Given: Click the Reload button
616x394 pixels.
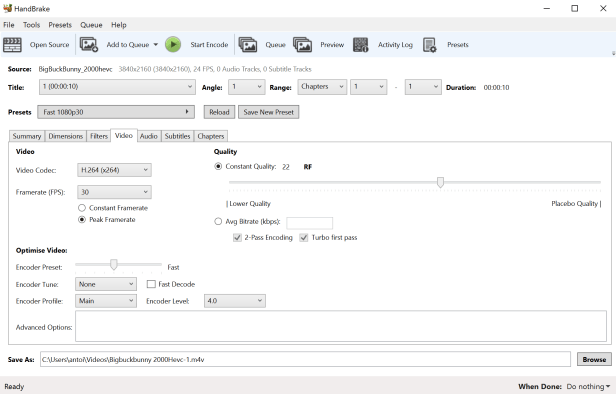Looking at the screenshot, I should 219,112.
